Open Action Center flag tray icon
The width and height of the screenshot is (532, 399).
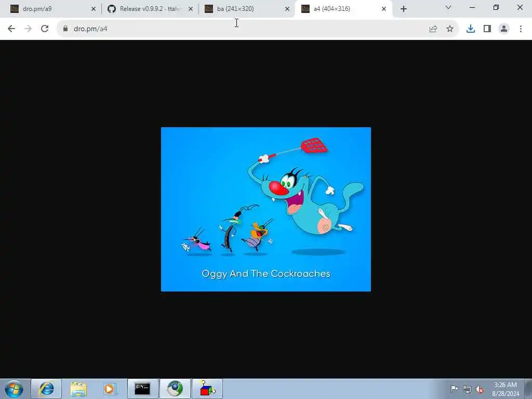click(454, 389)
